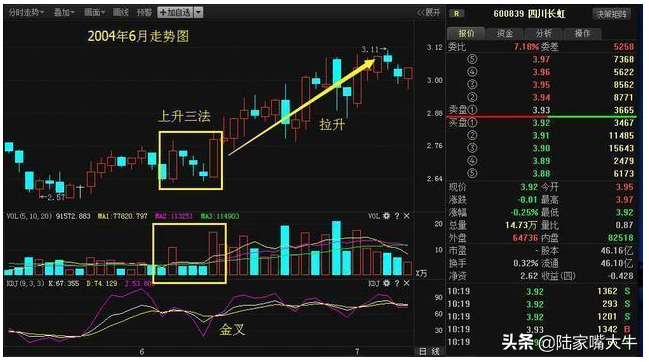This screenshot has width=649, height=362.
Task: Click month 6 marker on time axis
Action: 142,352
